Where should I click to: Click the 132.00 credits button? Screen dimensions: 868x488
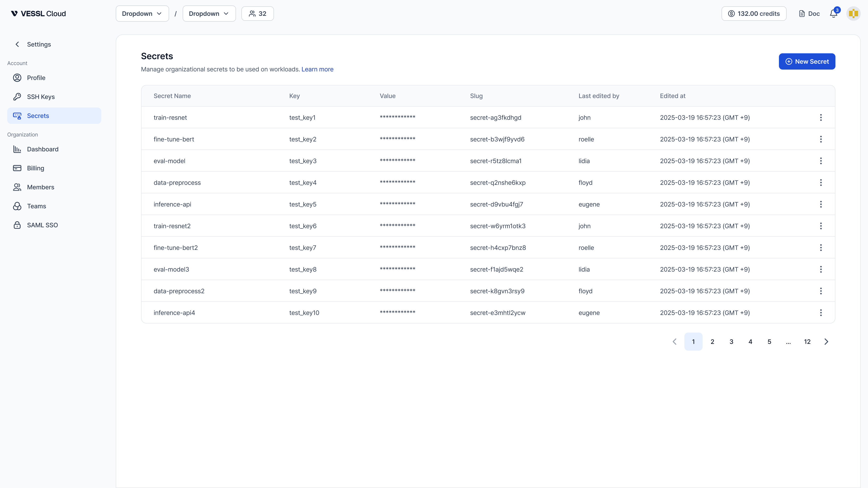754,14
